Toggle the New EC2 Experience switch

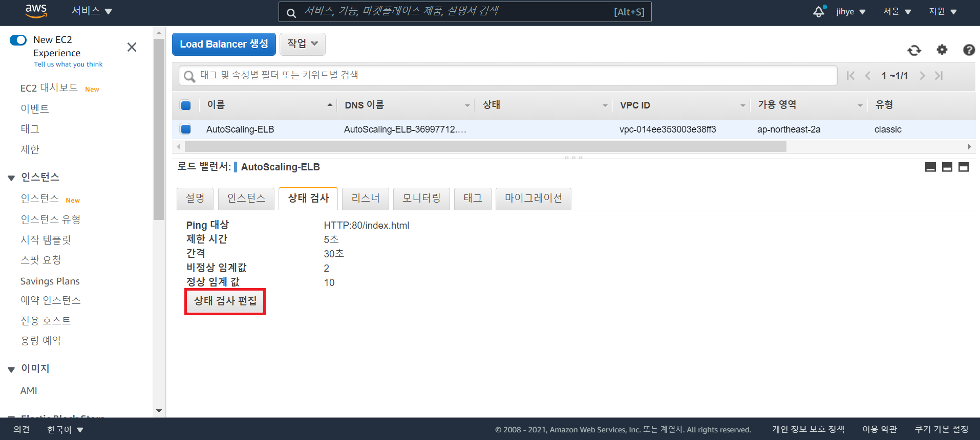18,40
